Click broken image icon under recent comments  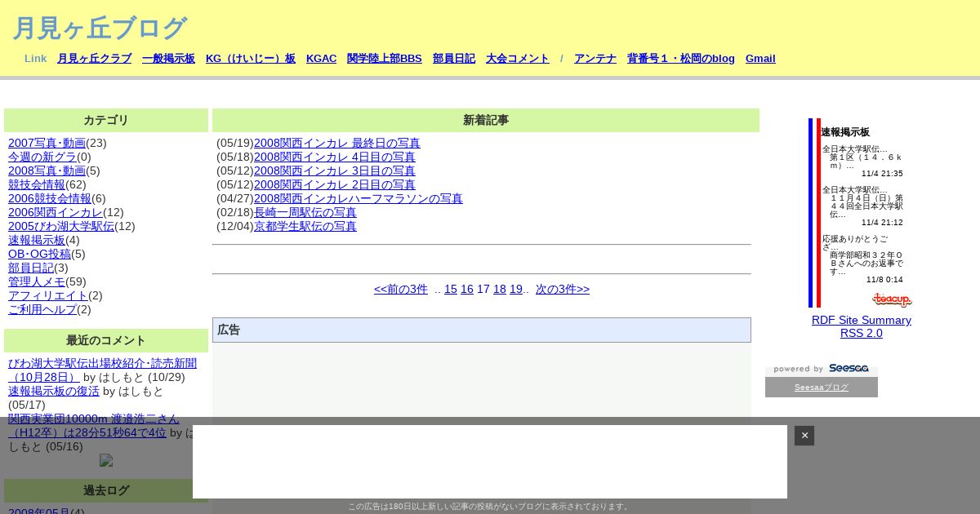[106, 460]
